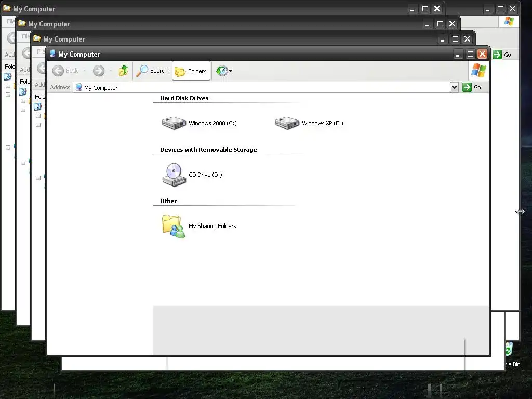Screen dimensions: 532x399
Task: Go up one folder level
Action: click(124, 71)
